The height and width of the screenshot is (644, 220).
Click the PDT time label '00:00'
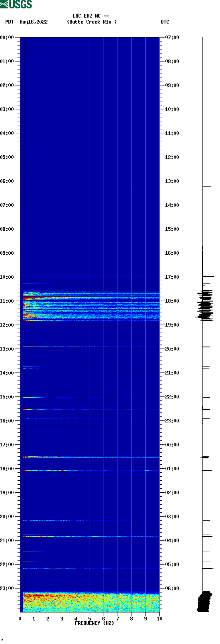(x=7, y=38)
